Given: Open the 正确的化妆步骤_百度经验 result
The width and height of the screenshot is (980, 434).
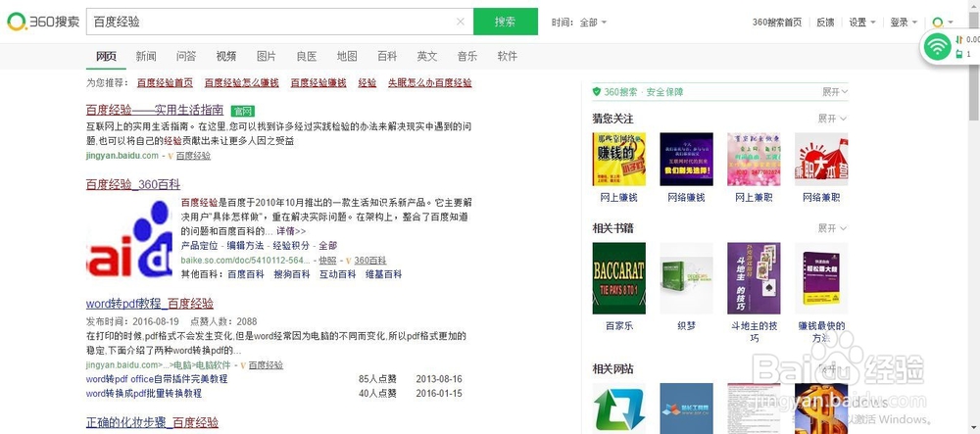Looking at the screenshot, I should pyautogui.click(x=153, y=422).
